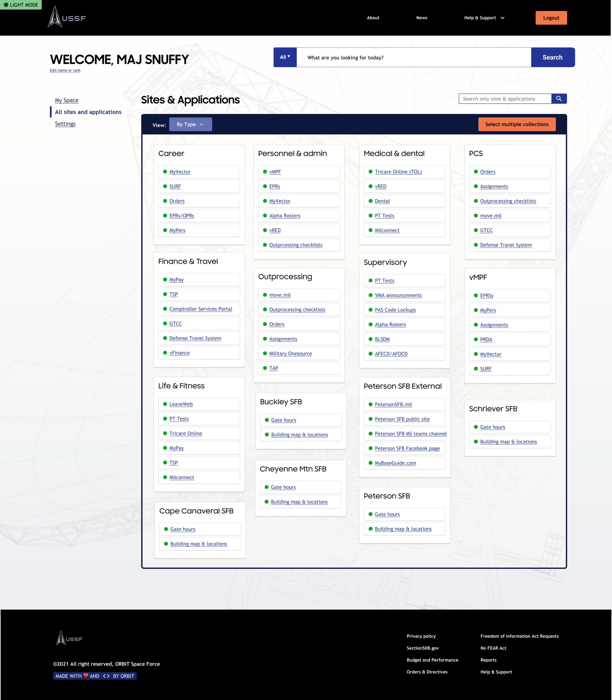Screen dimensions: 612x700
Task: Expand the Help & Support menu
Action: click(484, 18)
